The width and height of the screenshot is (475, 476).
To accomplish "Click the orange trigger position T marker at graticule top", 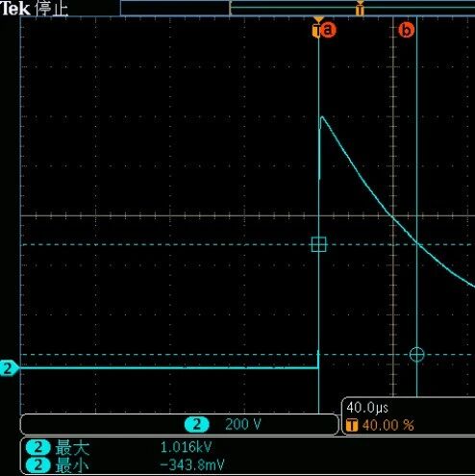I will tap(316, 28).
